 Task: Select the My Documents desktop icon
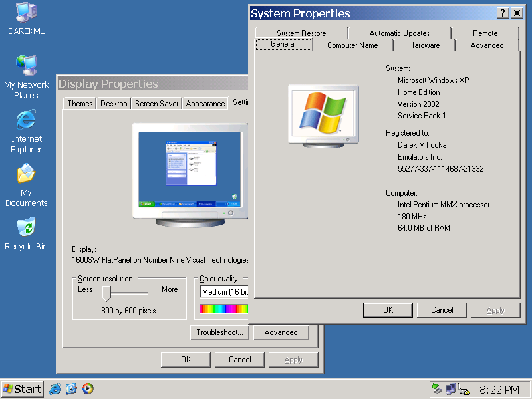26,186
